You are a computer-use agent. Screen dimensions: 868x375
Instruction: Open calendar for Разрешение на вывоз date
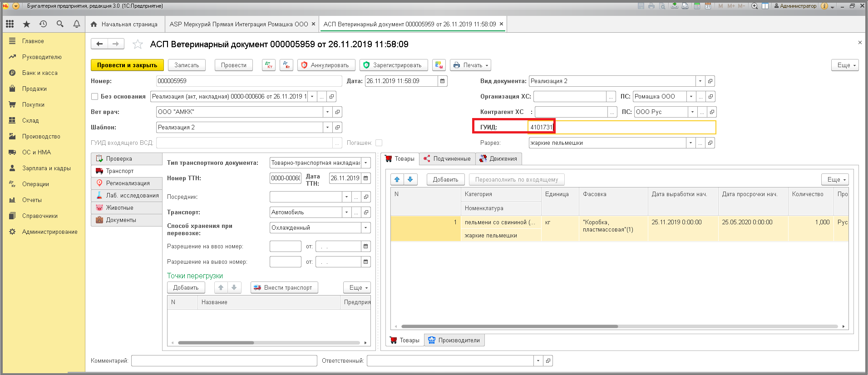click(366, 262)
